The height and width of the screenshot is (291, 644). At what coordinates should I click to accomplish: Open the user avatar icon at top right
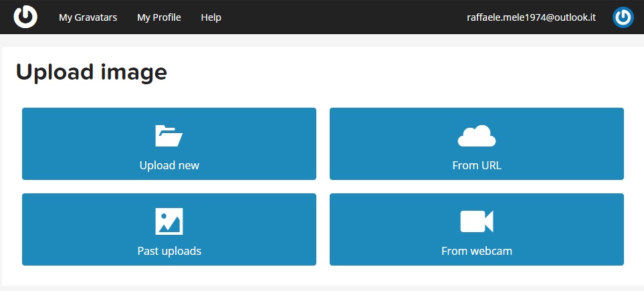click(x=623, y=17)
